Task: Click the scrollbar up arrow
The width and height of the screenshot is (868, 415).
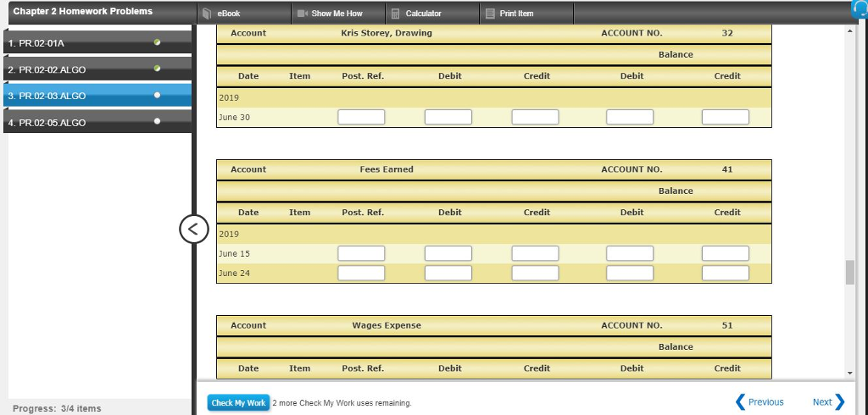Action: (x=850, y=31)
